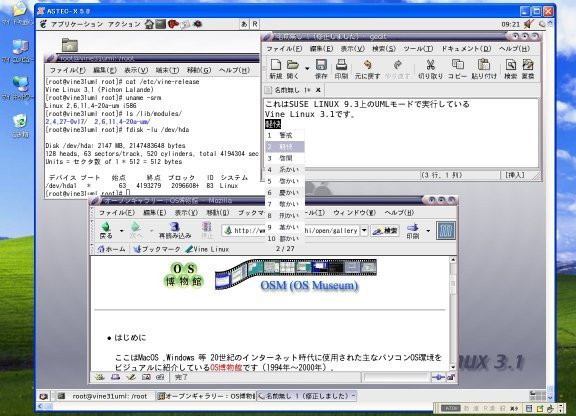Click Mozilla vertical scrollbar down arrow
This screenshot has width=576, height=416.
(x=453, y=367)
